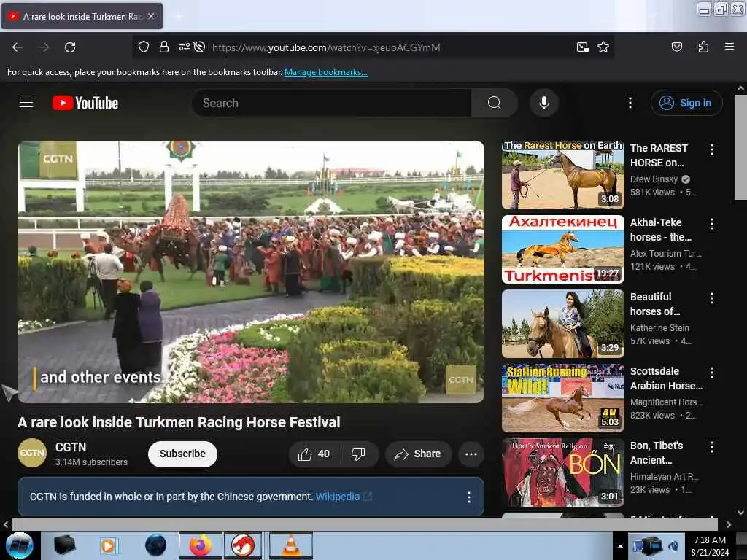Screen dimensions: 747x560
Task: Open the Wikipedia link in funding notice
Action: 338,497
